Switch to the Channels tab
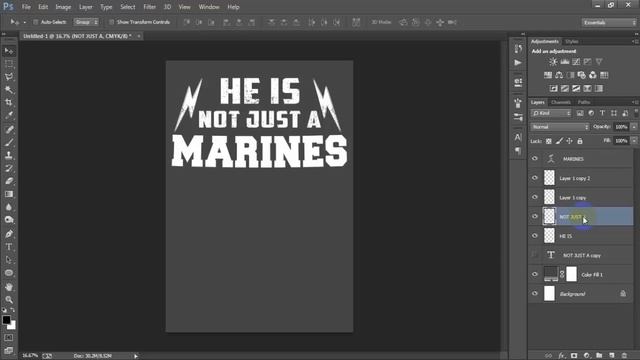Image resolution: width=640 pixels, height=360 pixels. pos(560,102)
